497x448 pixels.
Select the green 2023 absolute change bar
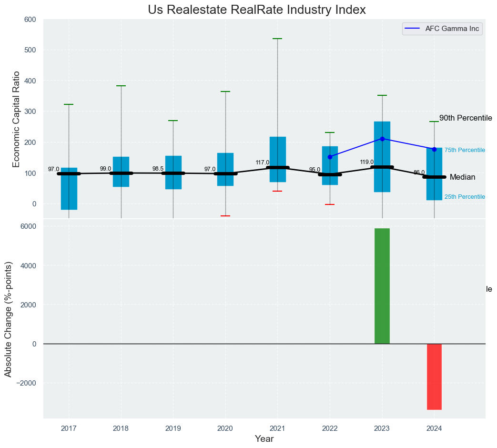pos(382,286)
